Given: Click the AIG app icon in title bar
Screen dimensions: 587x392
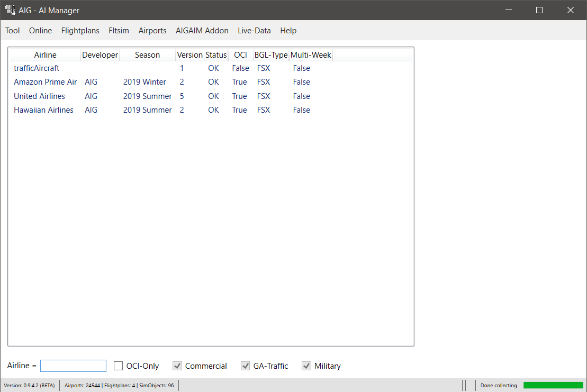Looking at the screenshot, I should [10, 10].
